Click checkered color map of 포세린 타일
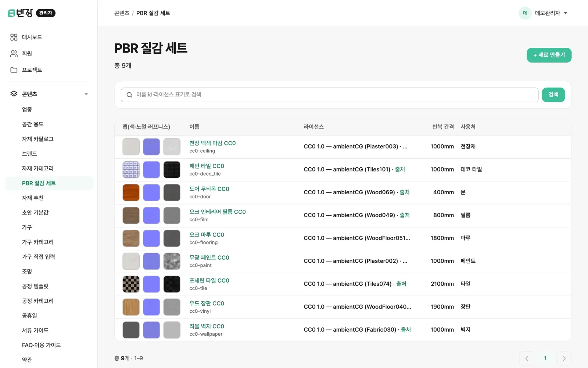The height and width of the screenshot is (368, 588). [131, 284]
